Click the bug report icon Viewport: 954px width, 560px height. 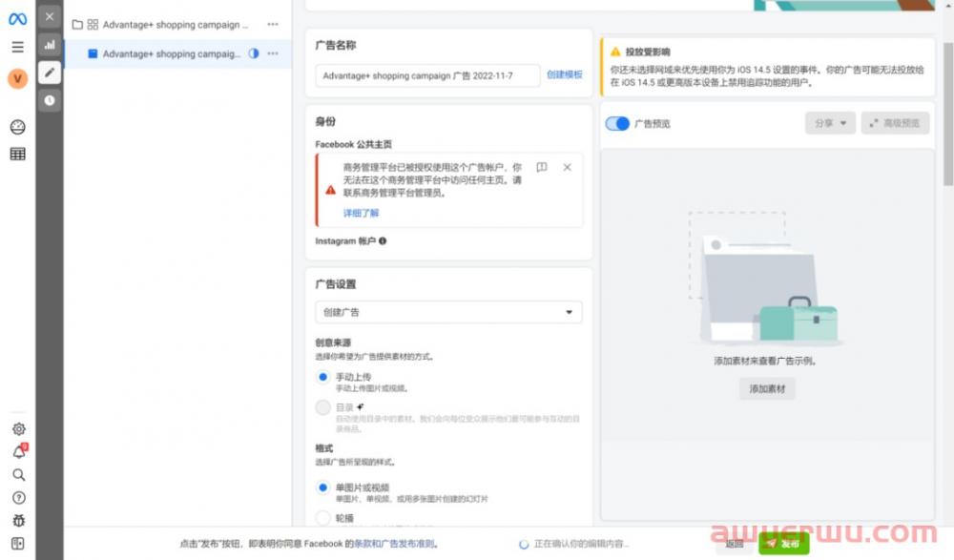click(x=19, y=521)
